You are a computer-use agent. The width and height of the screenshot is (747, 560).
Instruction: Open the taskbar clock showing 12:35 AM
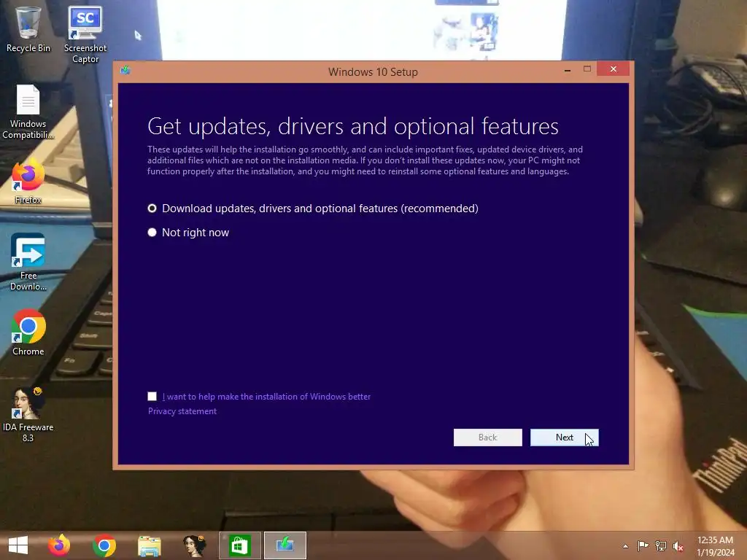(x=715, y=546)
